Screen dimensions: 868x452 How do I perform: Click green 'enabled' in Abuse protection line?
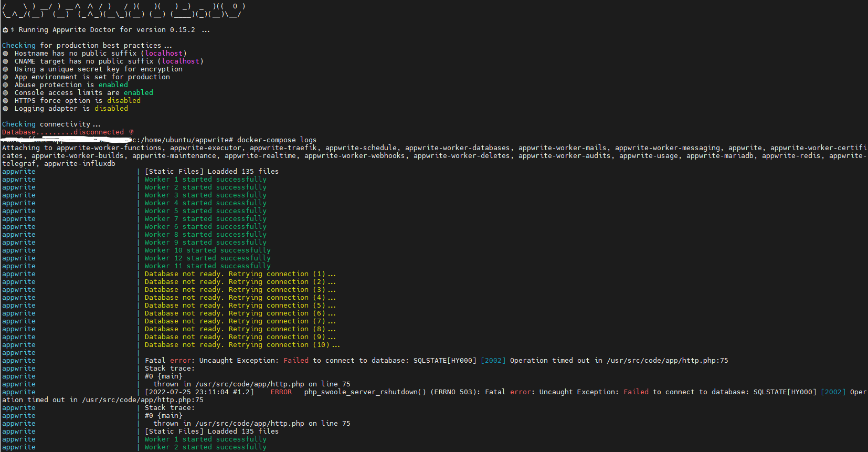tap(113, 85)
